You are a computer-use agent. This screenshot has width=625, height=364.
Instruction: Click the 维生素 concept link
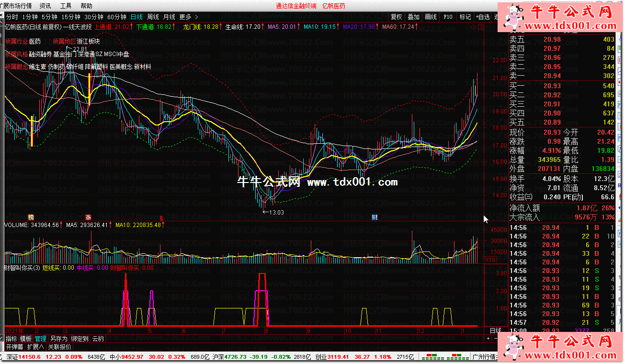coord(37,67)
